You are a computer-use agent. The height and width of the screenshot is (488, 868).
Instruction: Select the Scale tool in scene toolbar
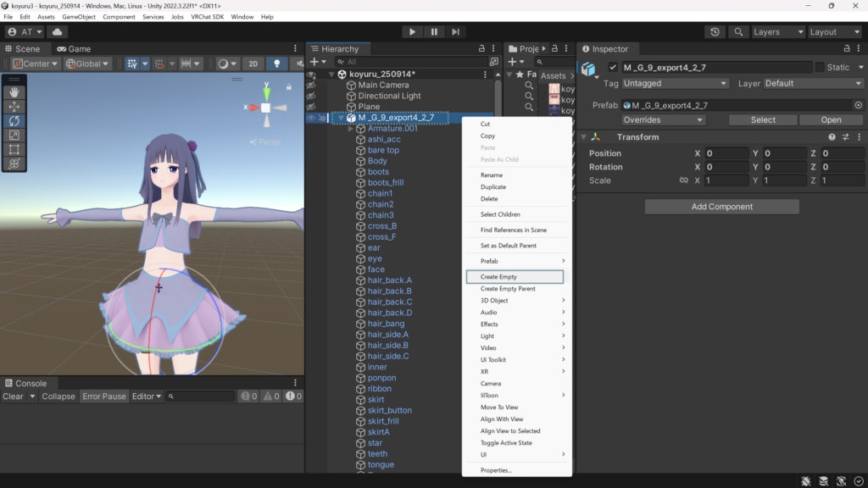(x=14, y=135)
